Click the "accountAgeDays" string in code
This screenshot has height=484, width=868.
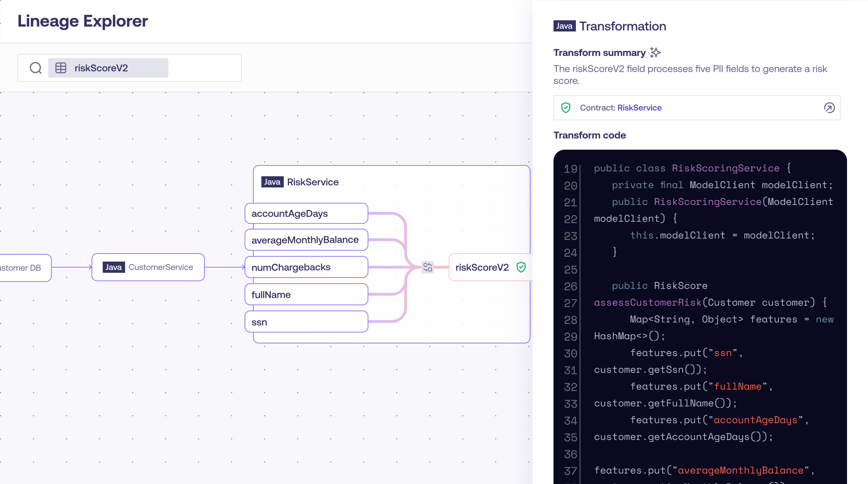755,420
